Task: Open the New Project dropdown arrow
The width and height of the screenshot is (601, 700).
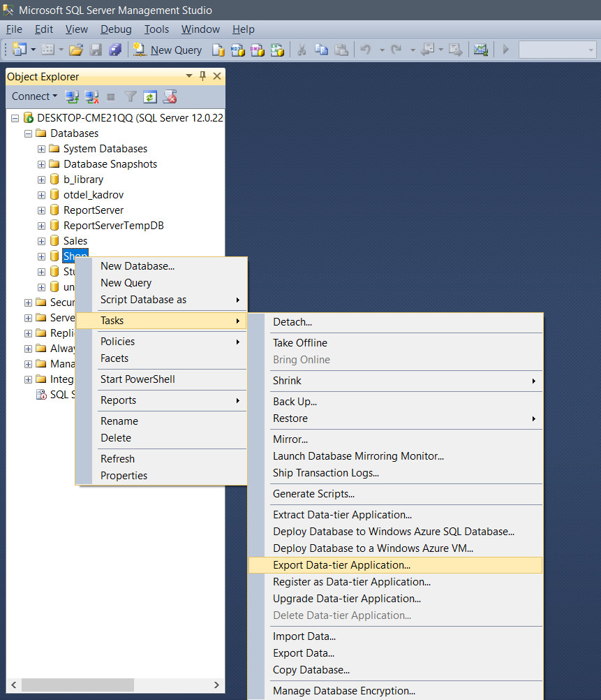Action: click(34, 50)
